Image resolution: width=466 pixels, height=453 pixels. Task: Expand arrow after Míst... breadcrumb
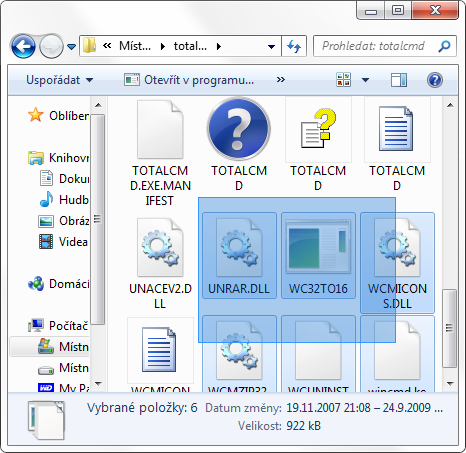pyautogui.click(x=163, y=46)
